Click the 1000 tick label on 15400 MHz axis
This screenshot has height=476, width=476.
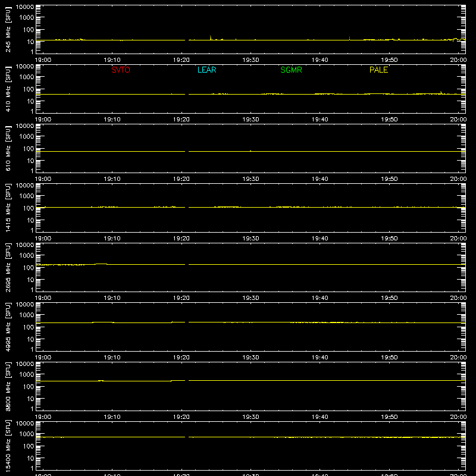[27, 434]
